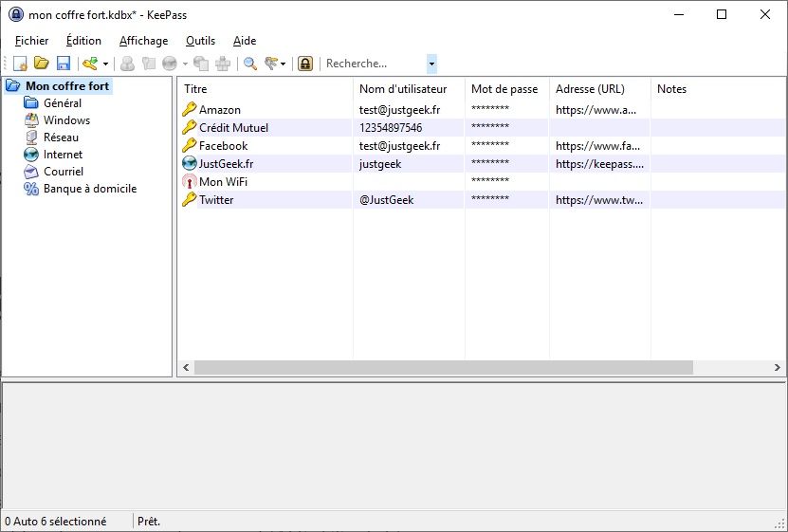Save the database with floppy disk icon
Screen dimensions: 788x532
click(64, 64)
